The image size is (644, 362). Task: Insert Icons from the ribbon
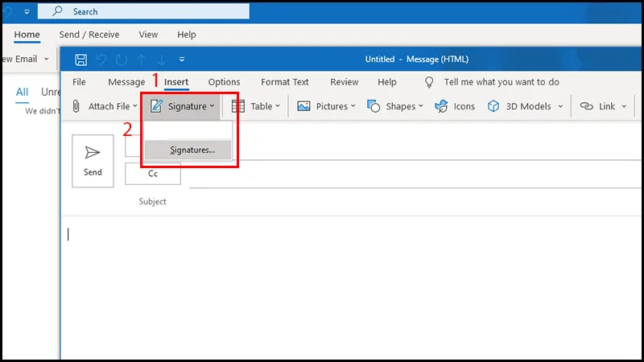pyautogui.click(x=455, y=106)
